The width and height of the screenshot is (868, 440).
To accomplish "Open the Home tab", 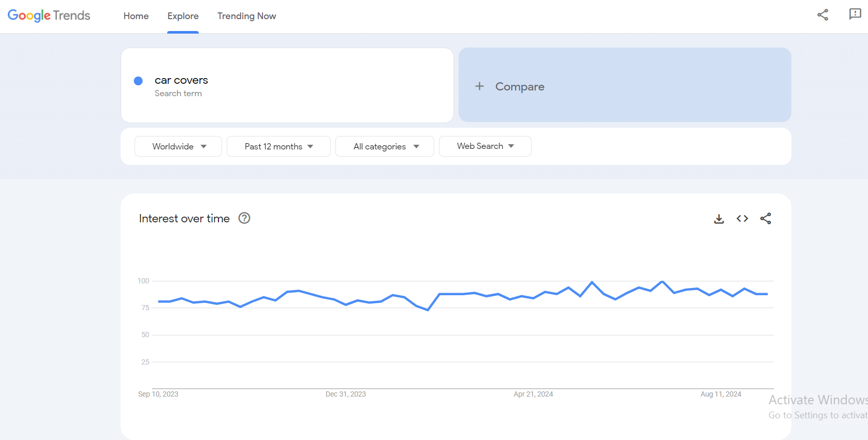I will pos(136,16).
